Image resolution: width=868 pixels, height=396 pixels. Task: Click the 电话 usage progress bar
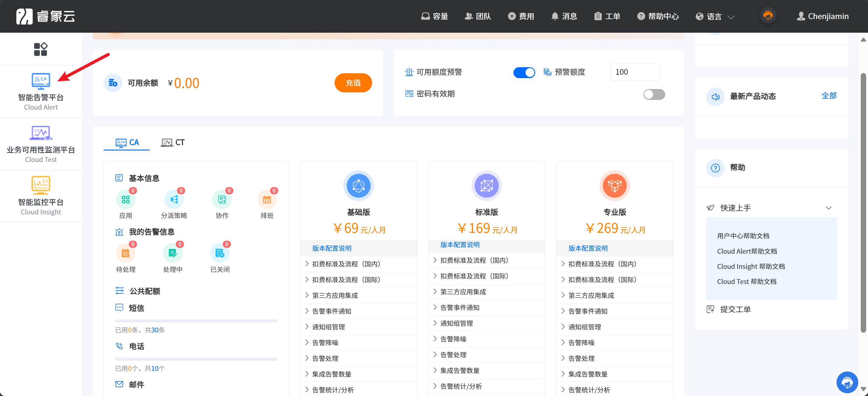coord(196,359)
